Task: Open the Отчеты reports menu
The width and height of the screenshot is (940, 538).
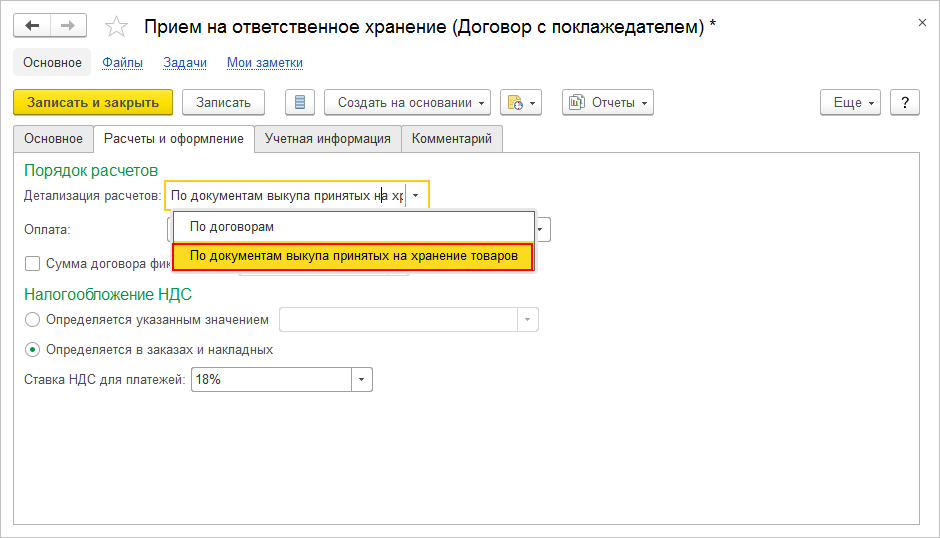Action: pos(608,102)
